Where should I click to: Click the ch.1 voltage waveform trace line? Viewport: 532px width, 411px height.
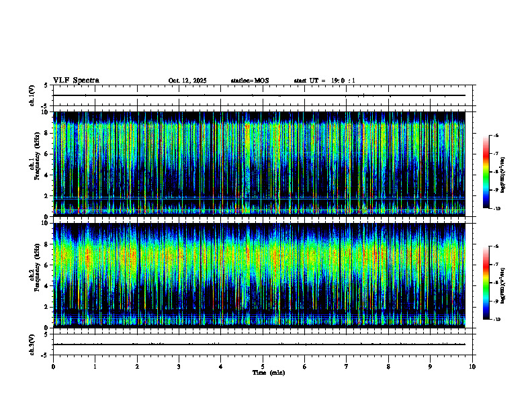click(x=259, y=95)
